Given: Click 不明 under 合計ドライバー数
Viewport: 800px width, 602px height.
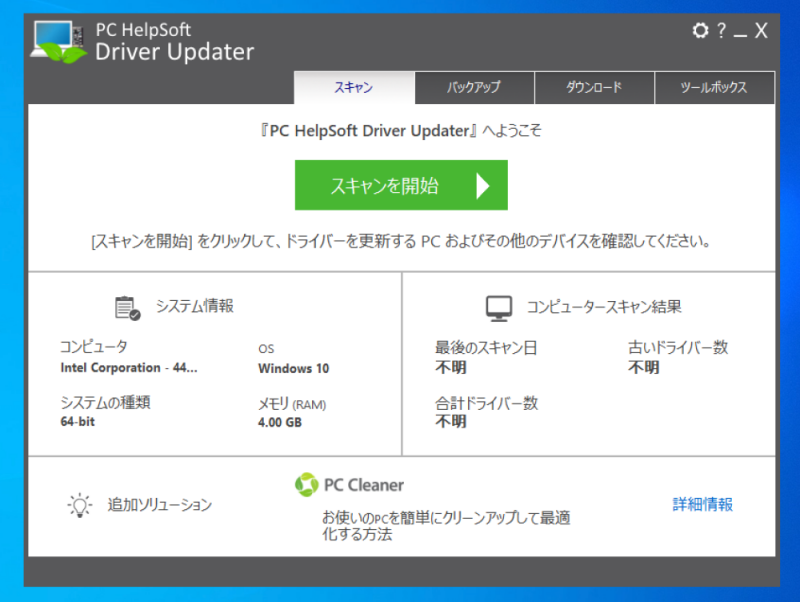Looking at the screenshot, I should pyautogui.click(x=451, y=421).
